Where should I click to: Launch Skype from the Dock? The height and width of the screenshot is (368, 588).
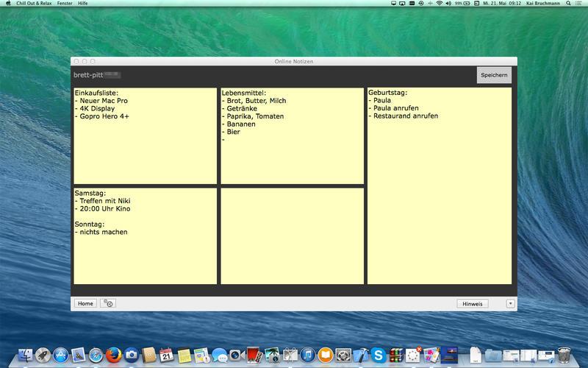(379, 355)
